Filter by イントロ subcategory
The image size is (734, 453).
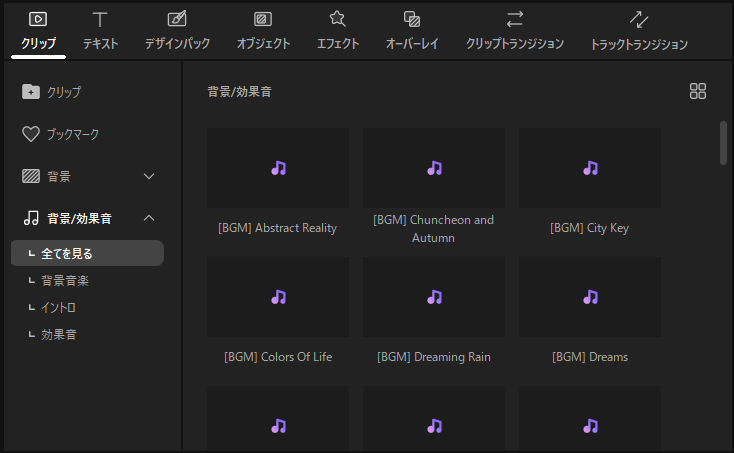58,307
